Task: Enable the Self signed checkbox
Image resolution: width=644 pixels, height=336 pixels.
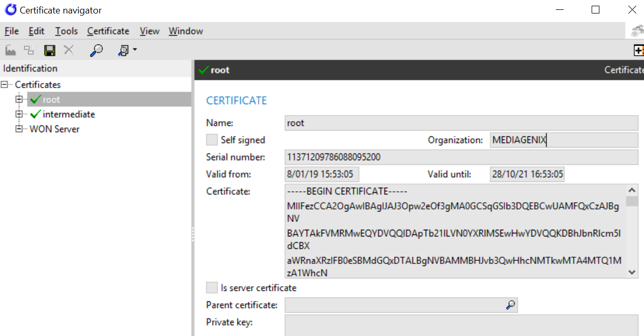Action: [x=212, y=139]
